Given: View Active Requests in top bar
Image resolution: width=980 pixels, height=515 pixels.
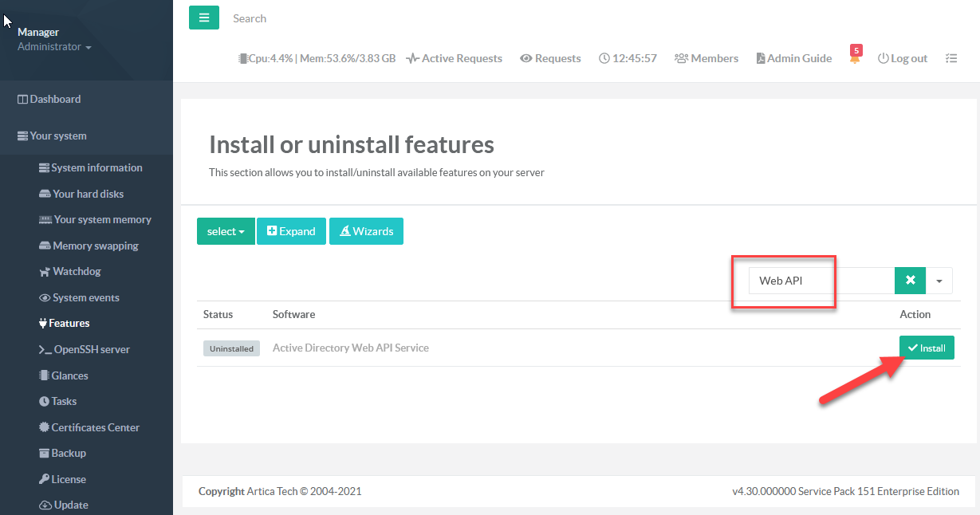Looking at the screenshot, I should [455, 58].
